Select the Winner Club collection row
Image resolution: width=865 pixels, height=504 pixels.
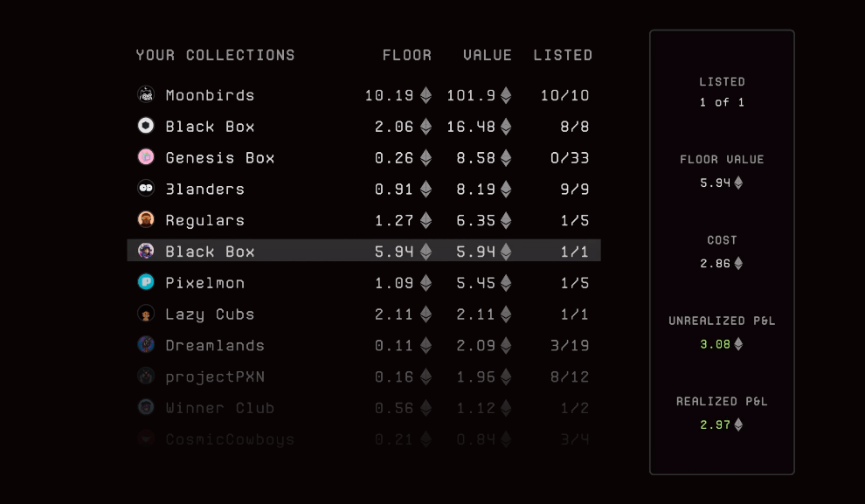(x=219, y=408)
